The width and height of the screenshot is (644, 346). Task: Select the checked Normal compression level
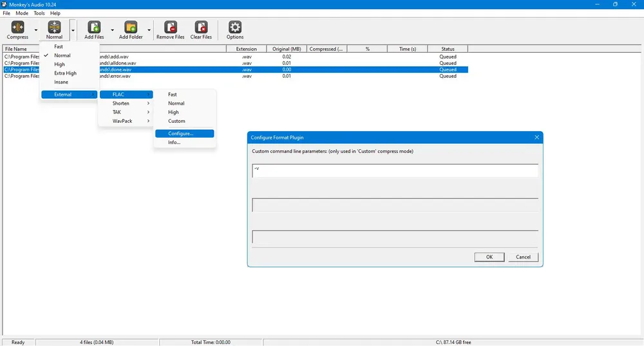coord(69,55)
